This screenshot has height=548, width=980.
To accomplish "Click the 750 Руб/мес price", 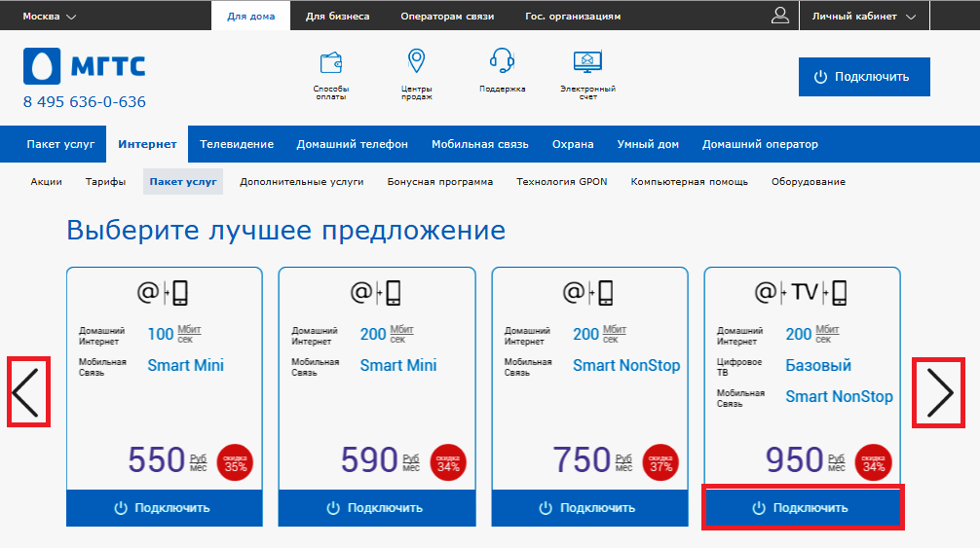I will coord(592,460).
